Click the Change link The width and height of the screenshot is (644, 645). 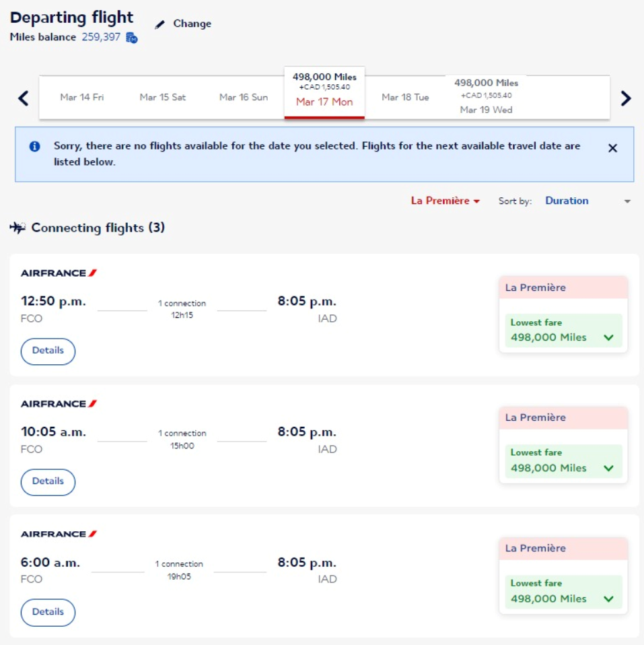(x=192, y=24)
